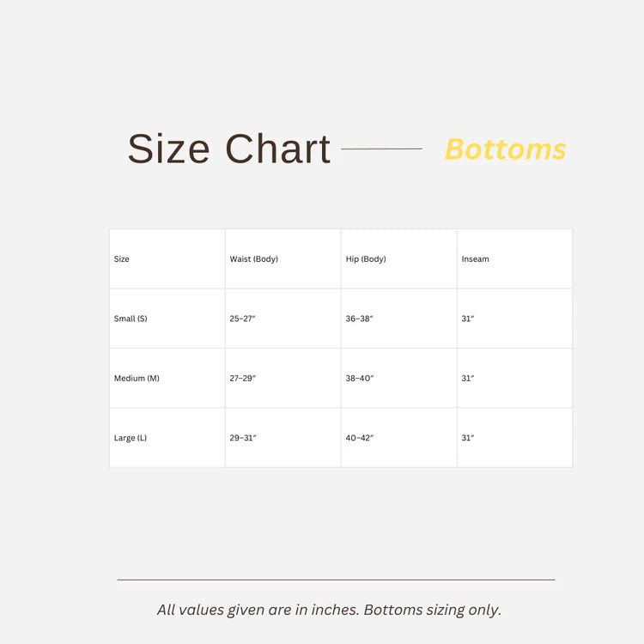The image size is (644, 644).
Task: Click the 38–40″ hip value
Action: 360,378
